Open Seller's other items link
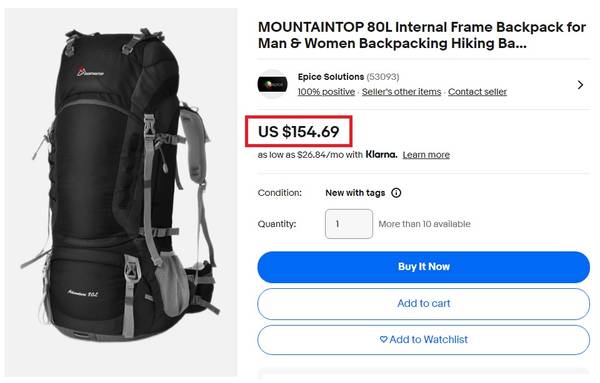The width and height of the screenshot is (600, 383). (401, 92)
